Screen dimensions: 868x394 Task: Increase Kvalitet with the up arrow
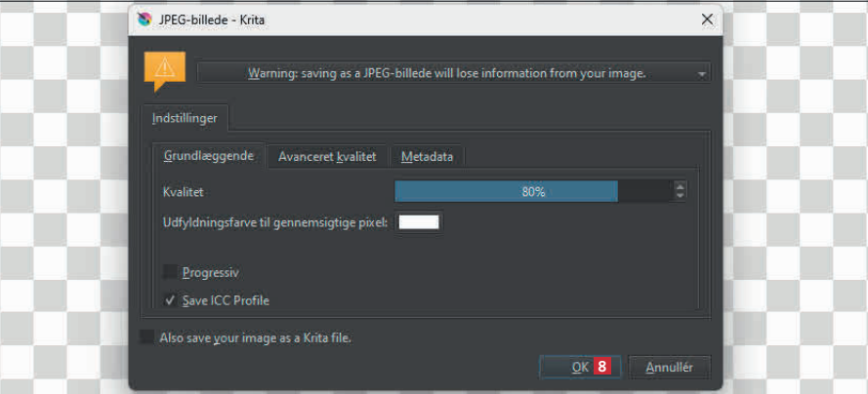[x=681, y=187]
